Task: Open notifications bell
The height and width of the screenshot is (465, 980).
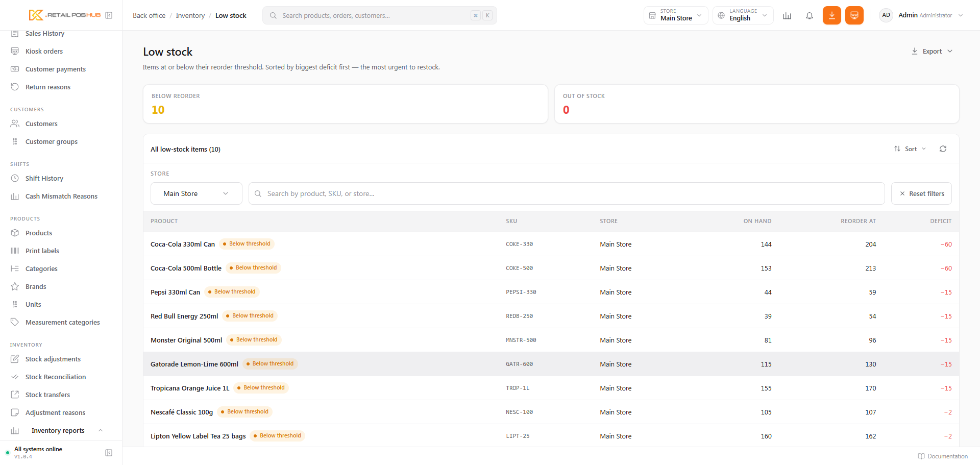Action: pyautogui.click(x=810, y=15)
